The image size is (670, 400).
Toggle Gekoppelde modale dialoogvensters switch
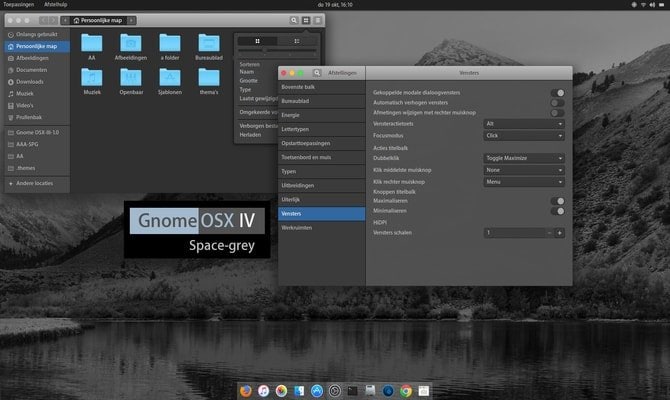coord(557,93)
